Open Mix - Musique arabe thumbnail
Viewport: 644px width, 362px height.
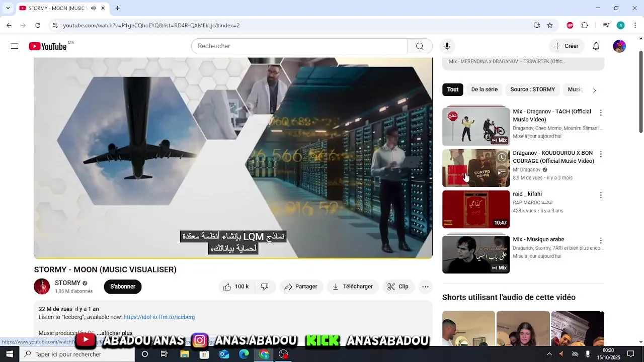[476, 254]
